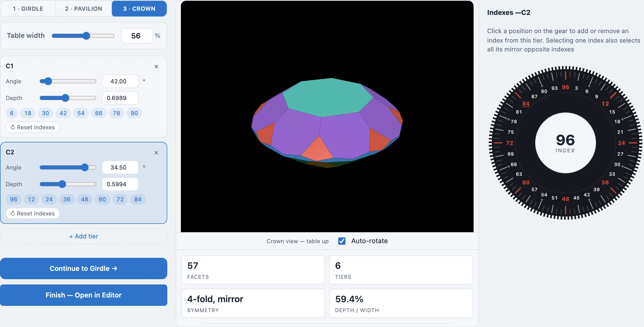Switch to the Girdle tab

coord(28,9)
